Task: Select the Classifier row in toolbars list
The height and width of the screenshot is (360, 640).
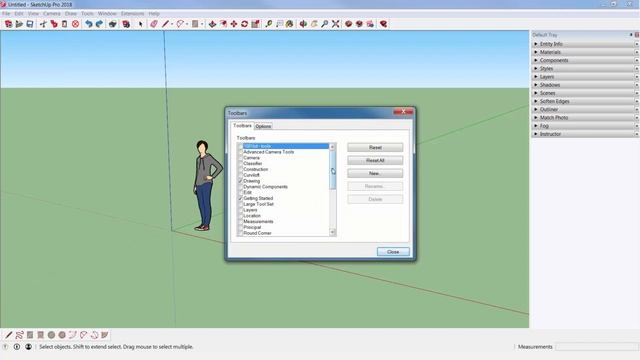Action: [x=282, y=163]
